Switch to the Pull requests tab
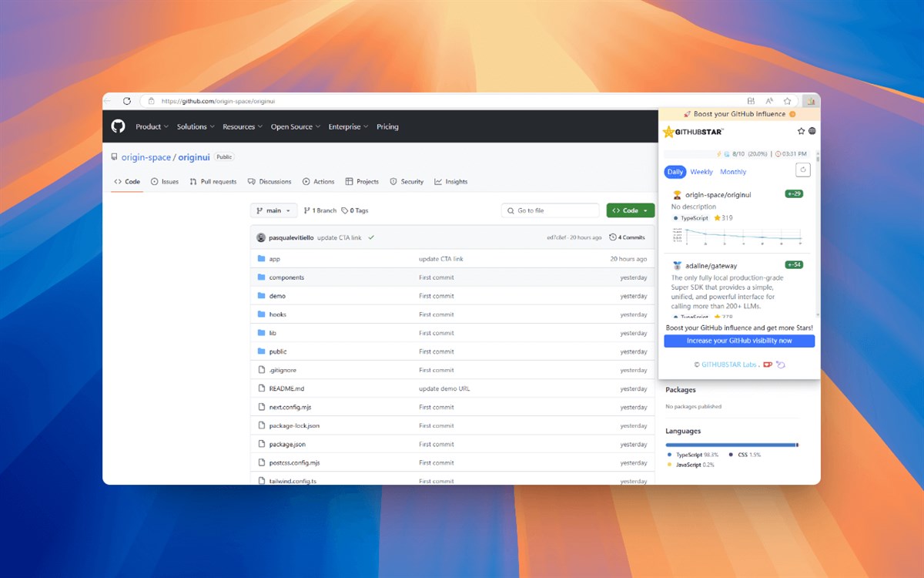The image size is (924, 578). tap(213, 182)
